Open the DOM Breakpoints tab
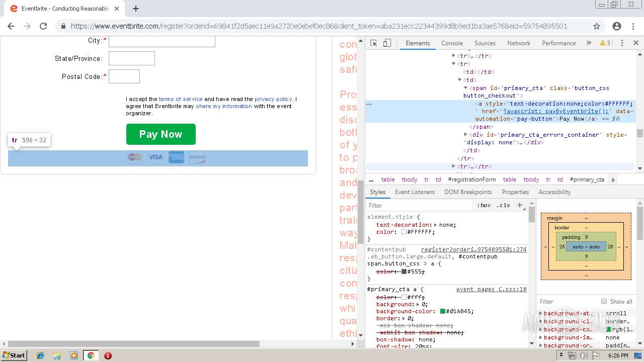 [x=468, y=192]
